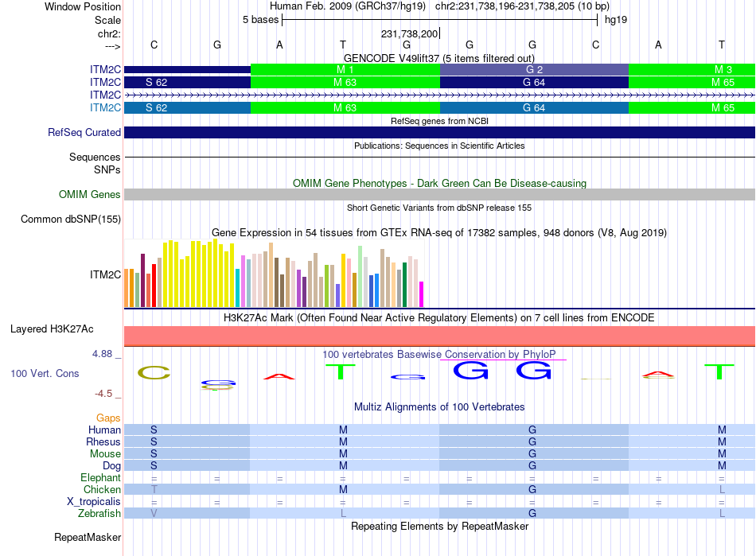The height and width of the screenshot is (556, 756).
Task: Click the OMIM Genes label
Action: [x=90, y=194]
